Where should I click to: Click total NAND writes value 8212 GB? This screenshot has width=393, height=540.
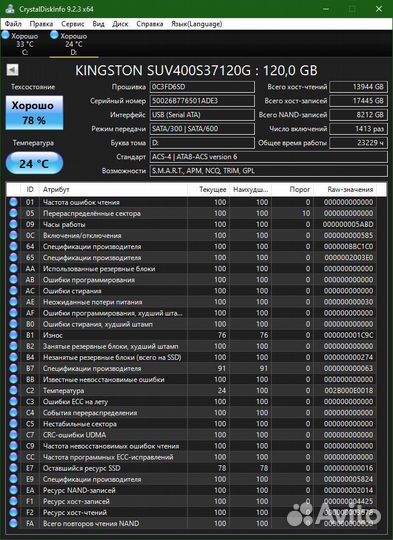pos(359,115)
